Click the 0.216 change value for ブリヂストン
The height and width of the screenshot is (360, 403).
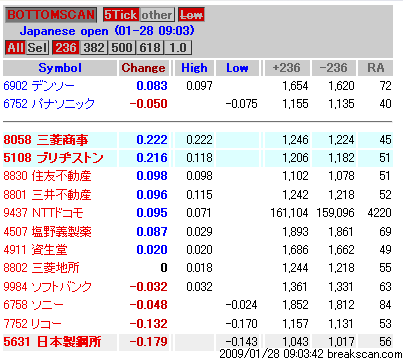(x=152, y=158)
